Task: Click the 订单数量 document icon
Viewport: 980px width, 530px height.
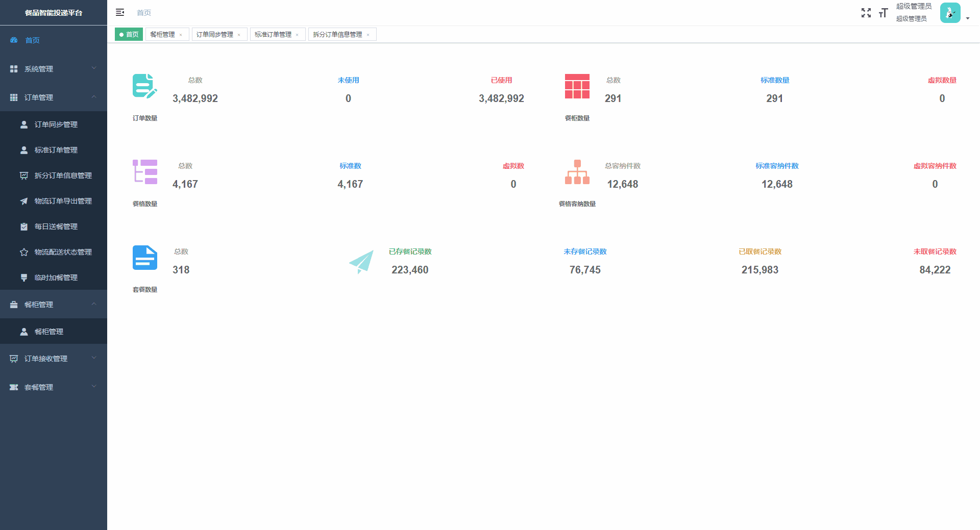Action: pos(144,86)
